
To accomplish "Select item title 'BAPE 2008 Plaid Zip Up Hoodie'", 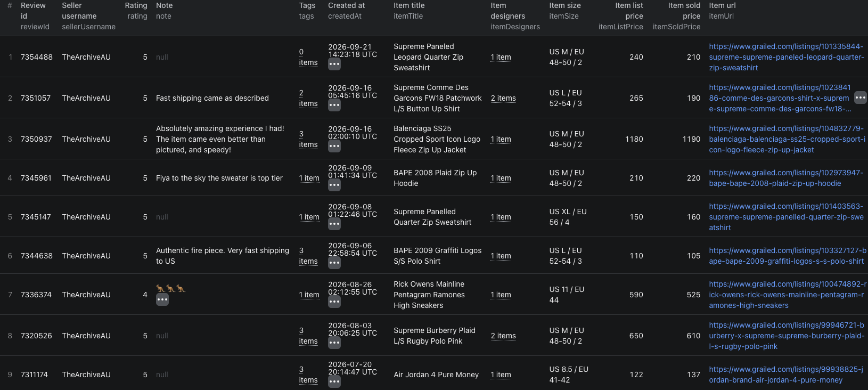I will (x=435, y=178).
